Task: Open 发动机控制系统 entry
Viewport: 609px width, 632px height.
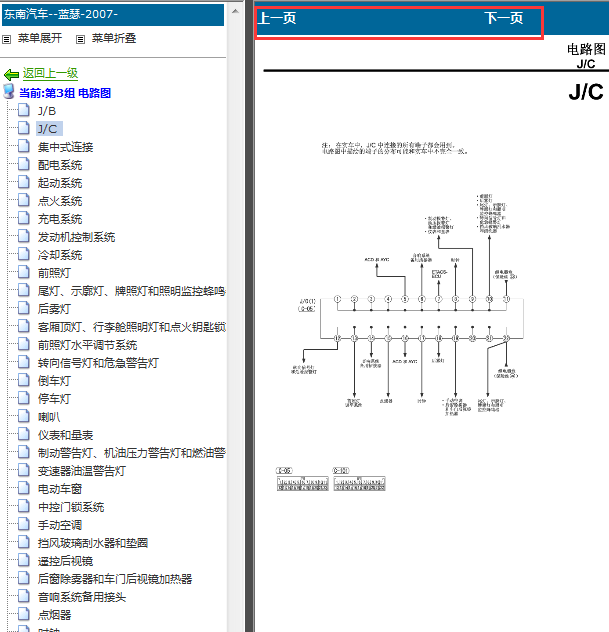Action: click(x=77, y=237)
